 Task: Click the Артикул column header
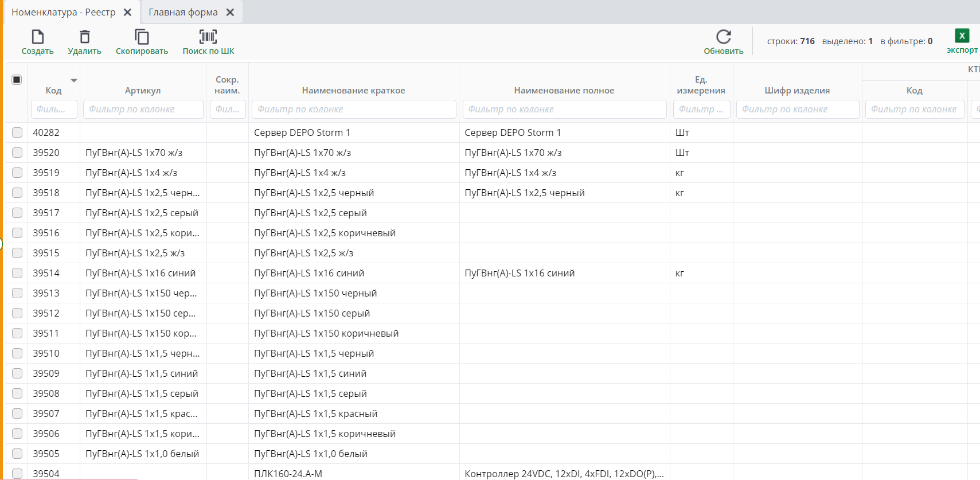point(143,90)
